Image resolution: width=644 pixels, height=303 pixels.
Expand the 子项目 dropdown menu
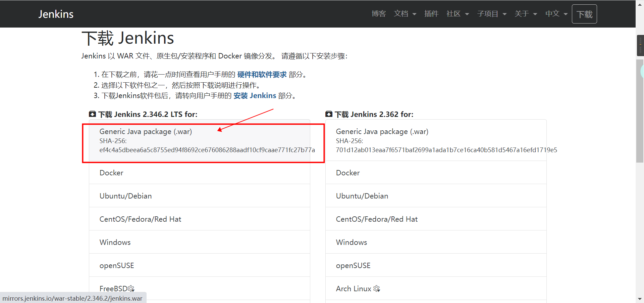492,14
